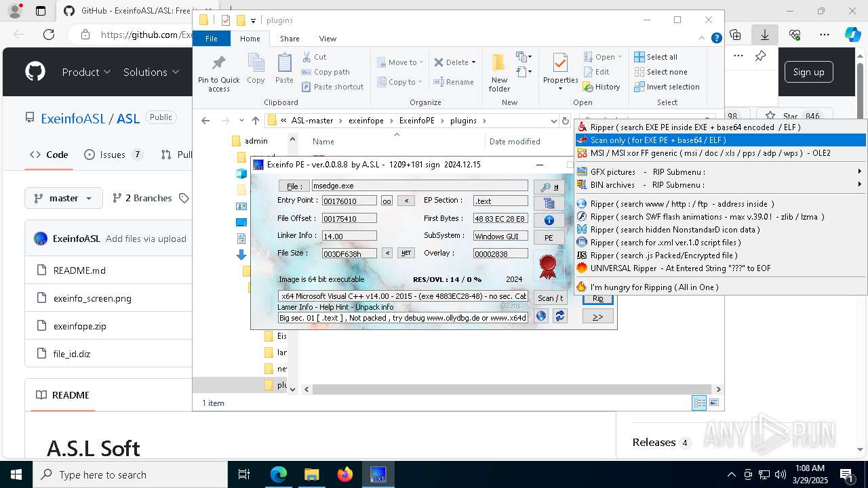Click the refresh button beside the address bar
Screen dimensions: 868x488
(566, 121)
